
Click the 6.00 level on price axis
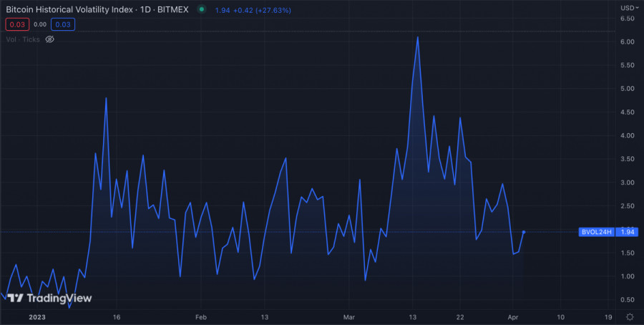click(x=627, y=42)
